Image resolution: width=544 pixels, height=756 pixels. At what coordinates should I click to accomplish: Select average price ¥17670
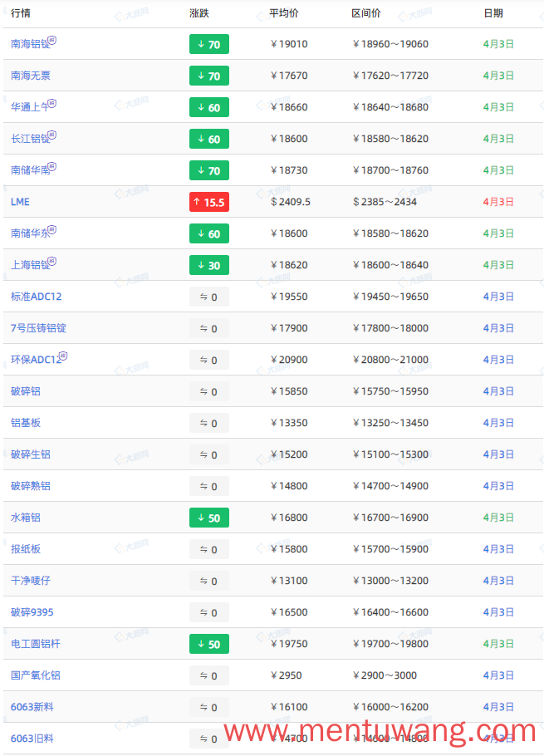(x=289, y=76)
